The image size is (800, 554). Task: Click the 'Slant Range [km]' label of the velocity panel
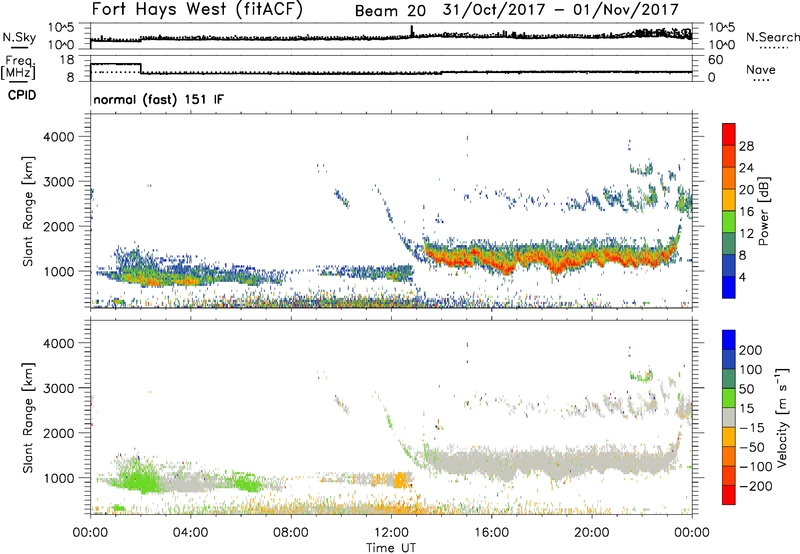point(28,417)
